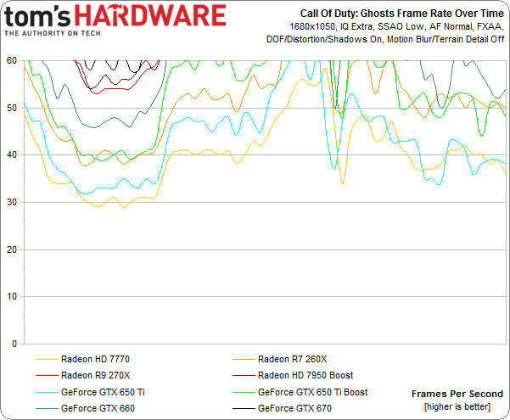Click the cyan GeForce GTX 650 Ti swatch
This screenshot has width=510, height=420.
click(47, 392)
